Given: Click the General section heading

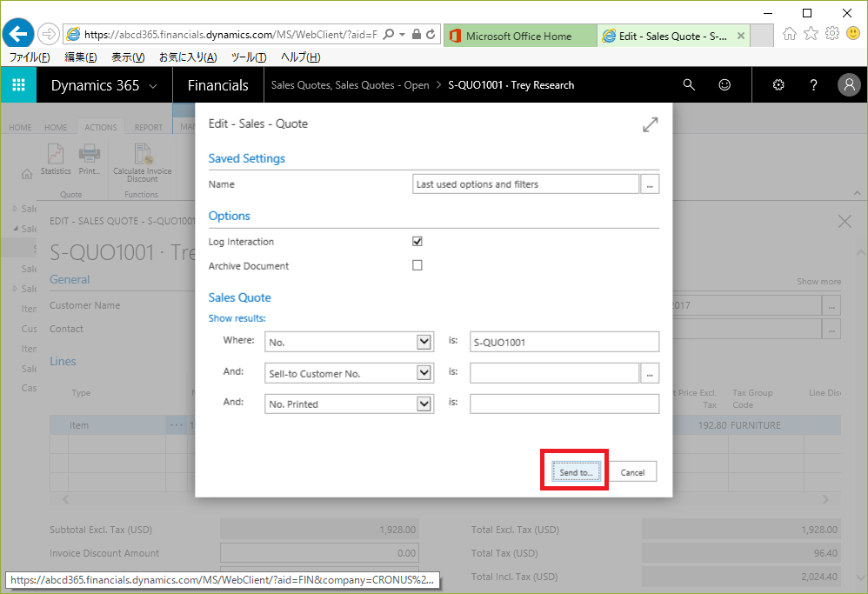Looking at the screenshot, I should 70,279.
